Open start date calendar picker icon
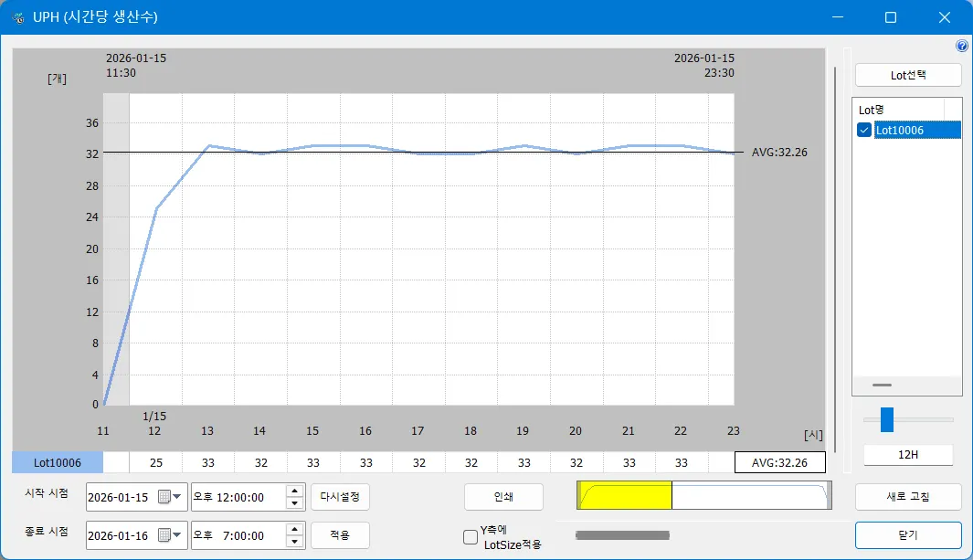The image size is (973, 560). (164, 497)
